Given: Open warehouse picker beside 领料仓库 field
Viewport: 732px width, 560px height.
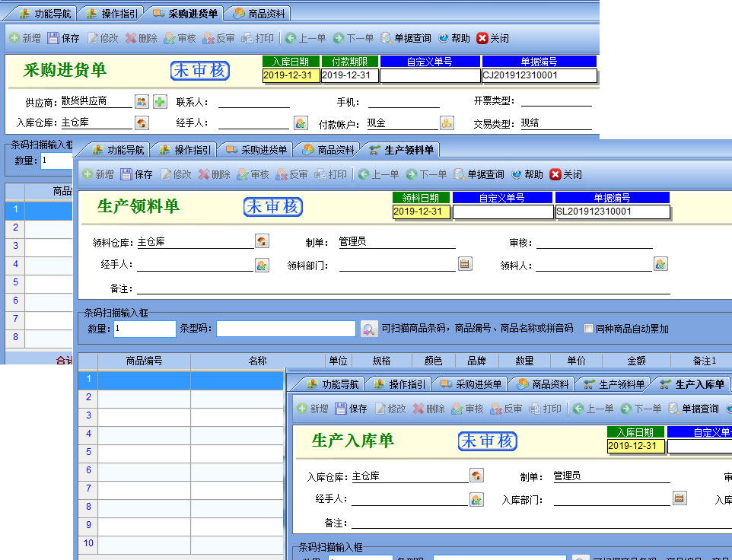Looking at the screenshot, I should (262, 242).
